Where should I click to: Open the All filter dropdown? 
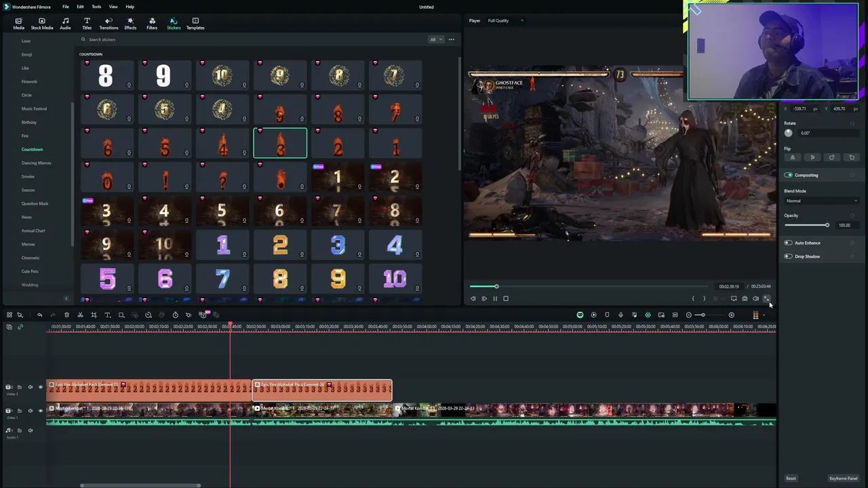pos(435,39)
